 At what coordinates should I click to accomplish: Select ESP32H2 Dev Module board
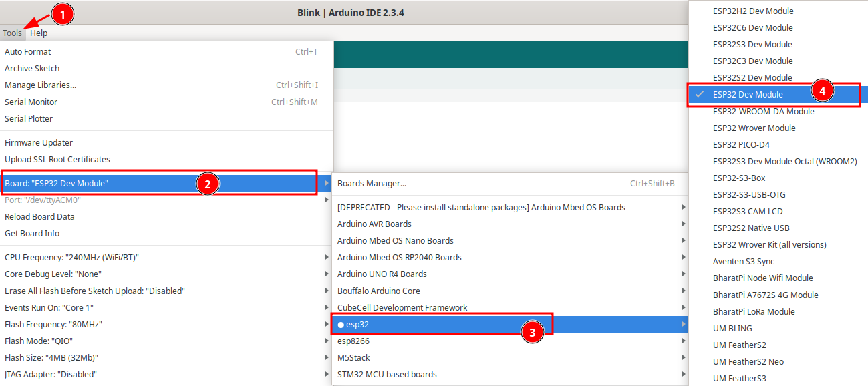(778, 11)
